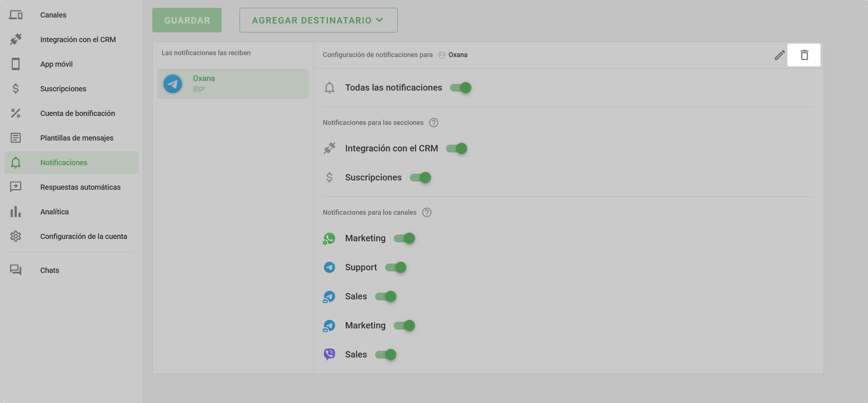Open the Agregar destinatario dropdown
Viewport: 868px width, 403px height.
pos(318,20)
